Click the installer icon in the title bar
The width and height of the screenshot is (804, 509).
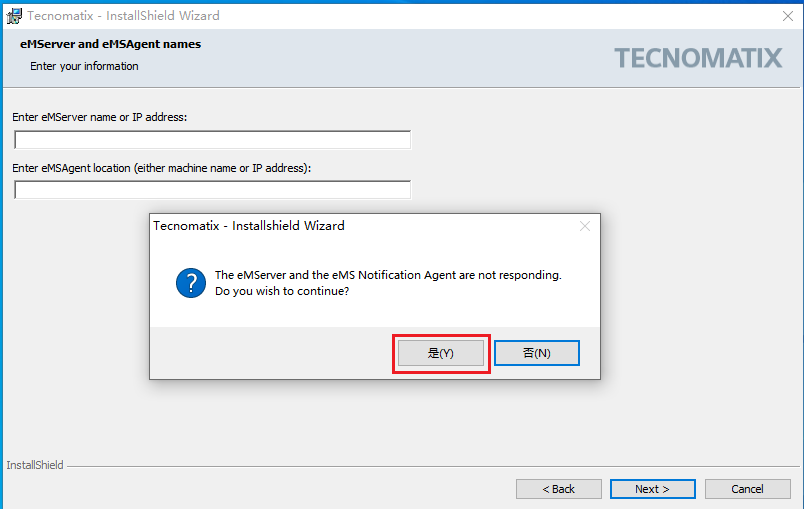14,16
